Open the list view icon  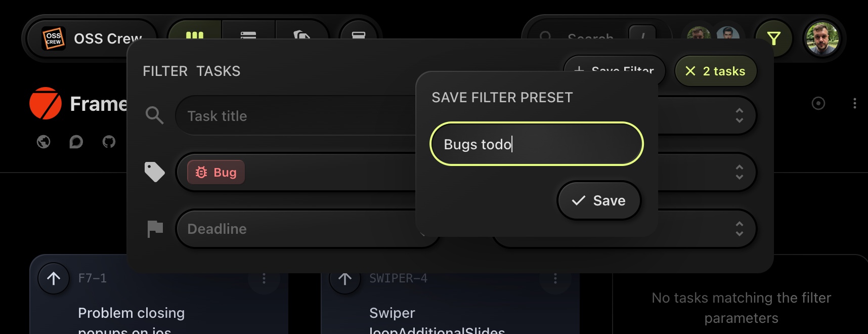[249, 35]
